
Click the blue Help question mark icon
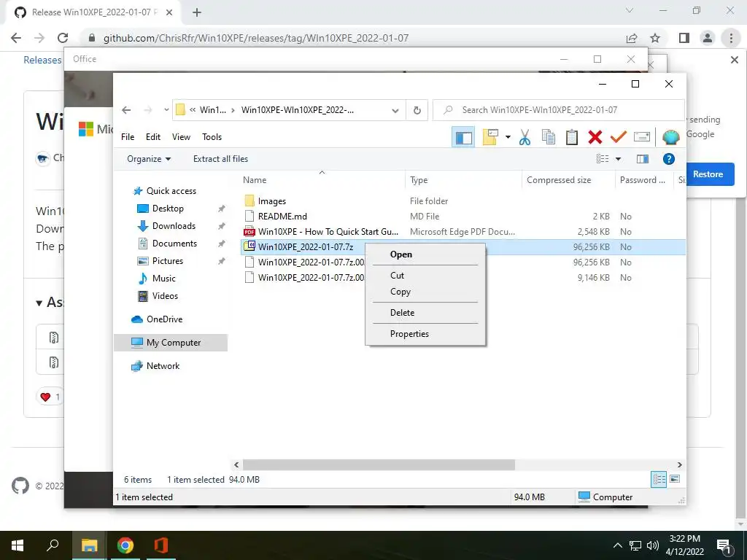(x=668, y=159)
